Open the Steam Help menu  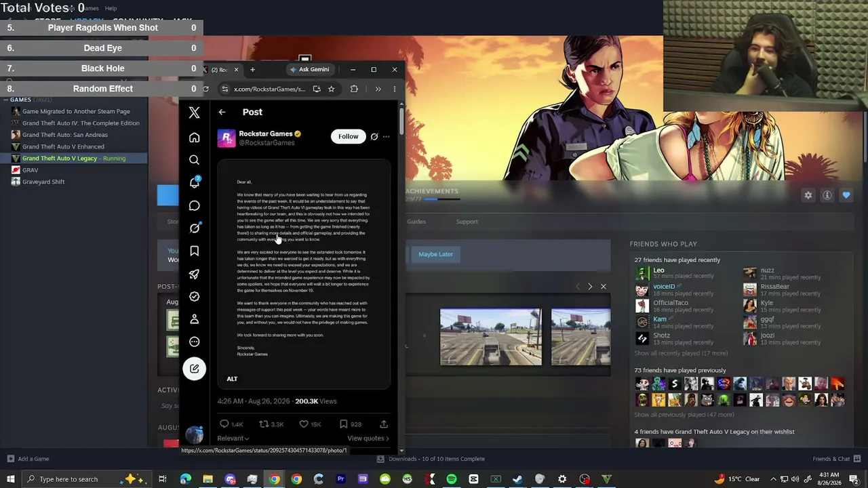pyautogui.click(x=111, y=8)
